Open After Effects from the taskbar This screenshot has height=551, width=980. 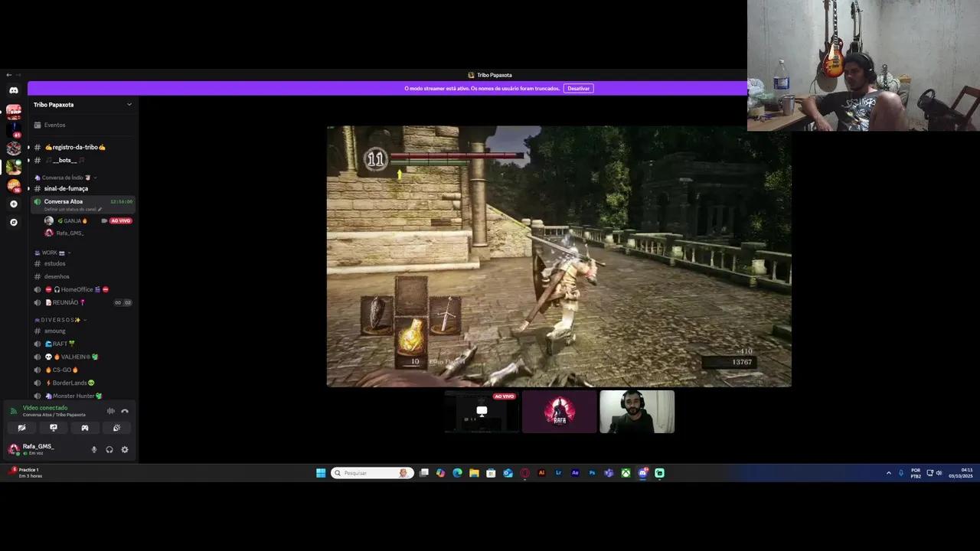[575, 473]
